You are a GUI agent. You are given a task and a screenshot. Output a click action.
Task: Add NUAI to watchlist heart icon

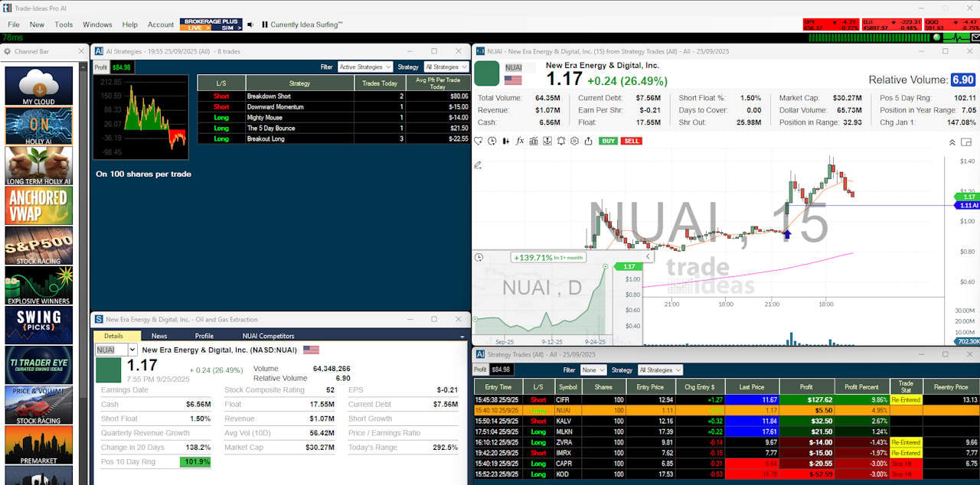click(x=479, y=141)
